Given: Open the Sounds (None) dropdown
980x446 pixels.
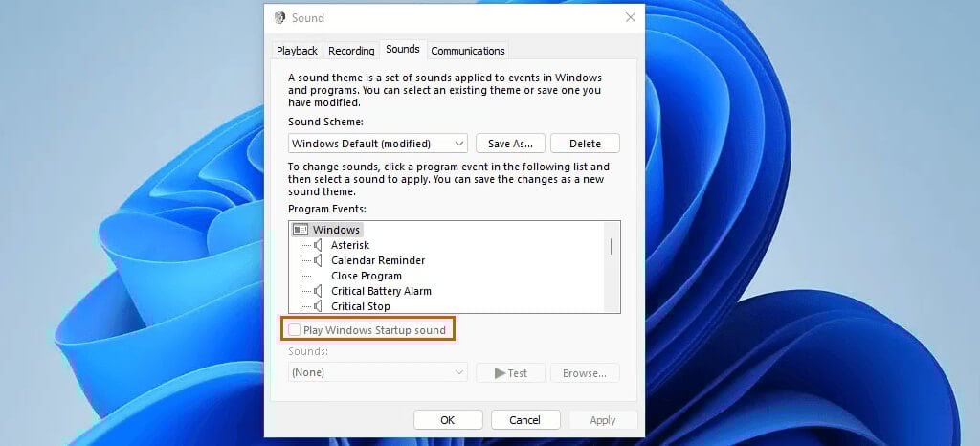Looking at the screenshot, I should coord(377,373).
